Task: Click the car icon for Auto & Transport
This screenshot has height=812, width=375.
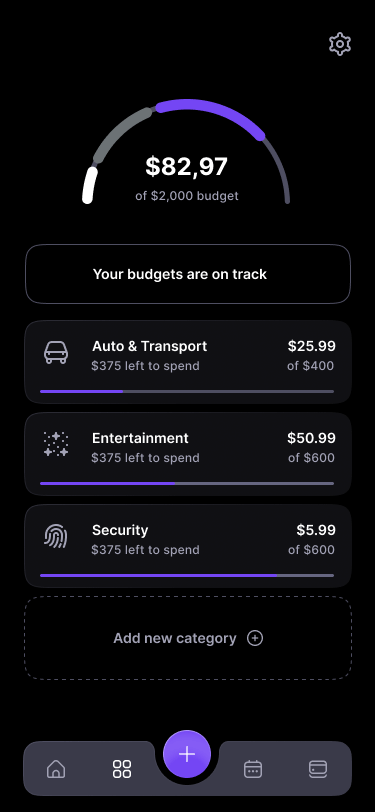Action: click(56, 353)
